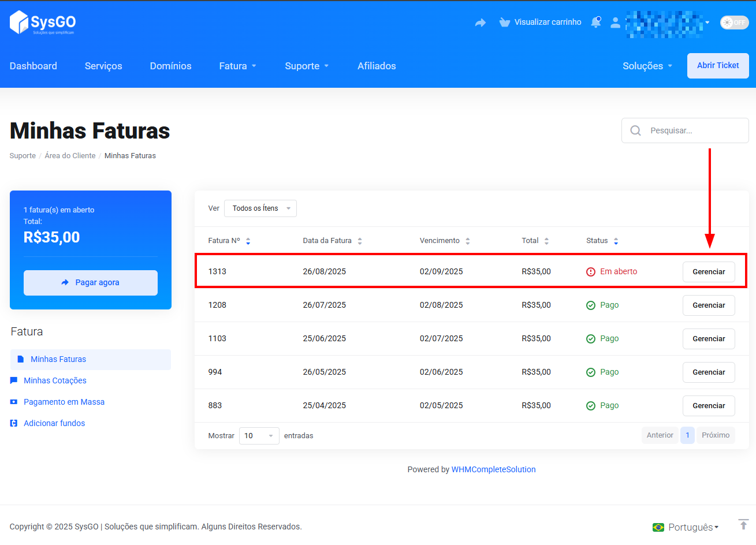The image size is (756, 545).
Task: Click the SysGO logo
Action: click(43, 23)
